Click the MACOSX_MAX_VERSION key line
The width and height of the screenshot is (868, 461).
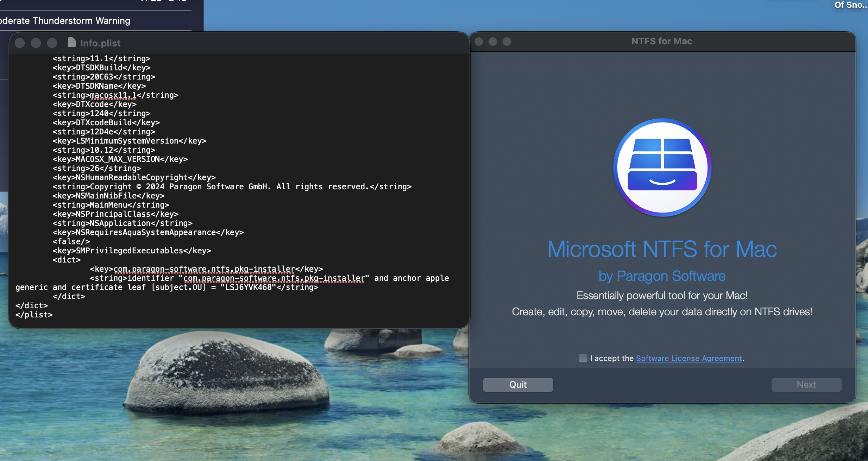(120, 159)
